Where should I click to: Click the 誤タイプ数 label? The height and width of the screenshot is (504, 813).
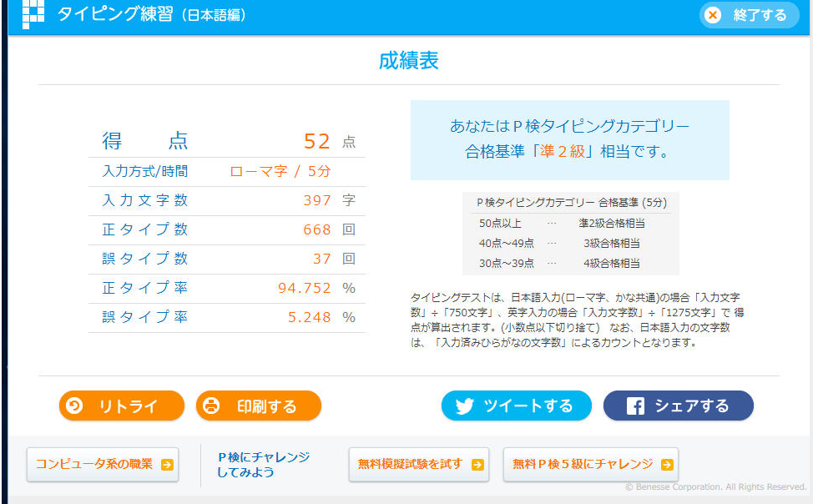tap(144, 258)
